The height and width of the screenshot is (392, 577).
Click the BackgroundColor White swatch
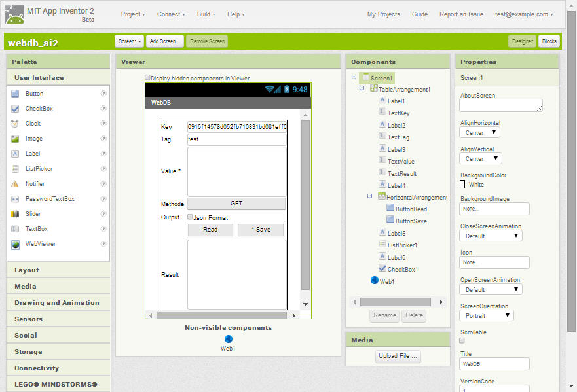pyautogui.click(x=462, y=185)
